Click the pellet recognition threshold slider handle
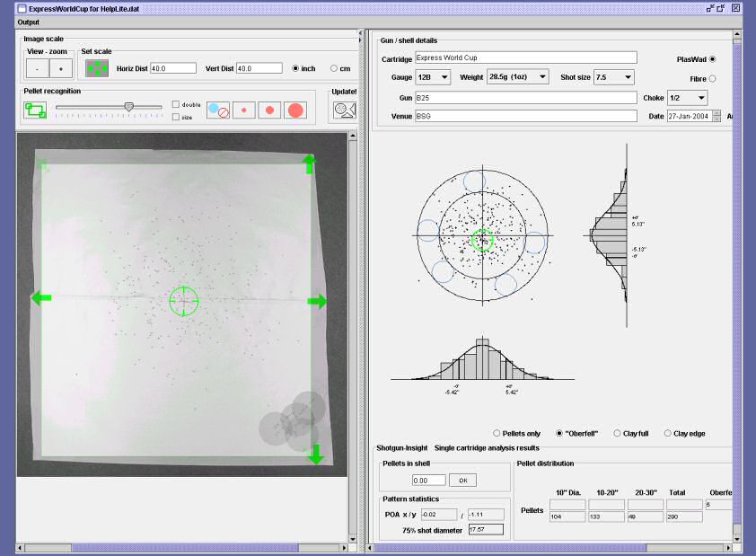The height and width of the screenshot is (556, 756). tap(128, 106)
